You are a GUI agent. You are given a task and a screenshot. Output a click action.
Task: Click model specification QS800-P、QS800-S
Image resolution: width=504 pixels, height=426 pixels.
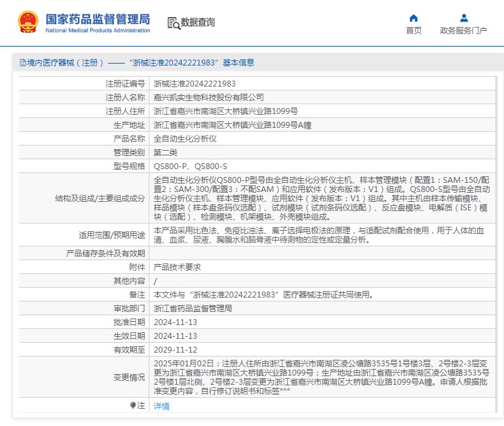[190, 166]
